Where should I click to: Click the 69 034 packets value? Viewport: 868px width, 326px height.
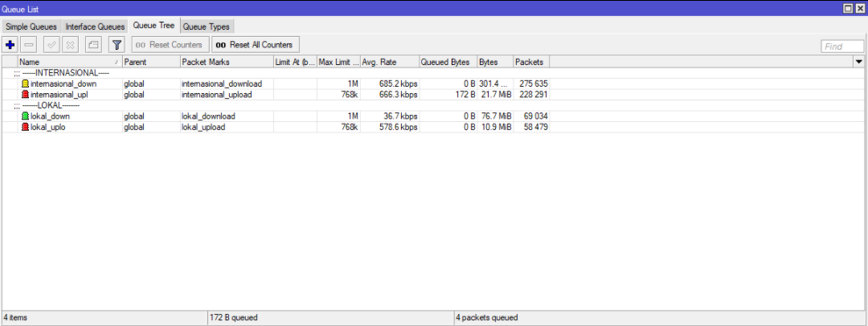tap(535, 116)
